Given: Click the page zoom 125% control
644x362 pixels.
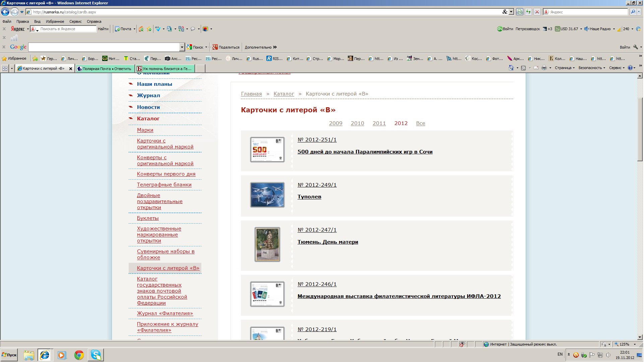Looking at the screenshot, I should tap(624, 344).
